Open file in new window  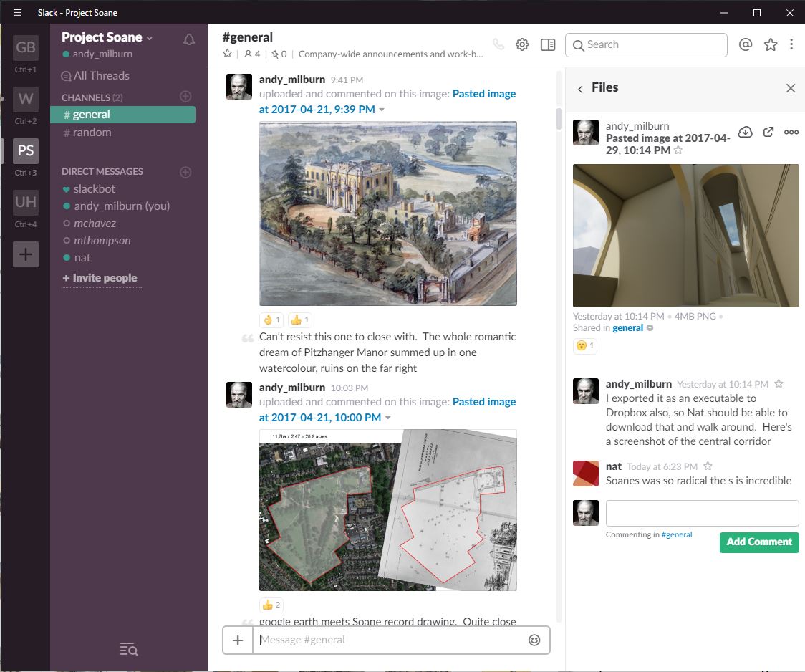pos(768,132)
